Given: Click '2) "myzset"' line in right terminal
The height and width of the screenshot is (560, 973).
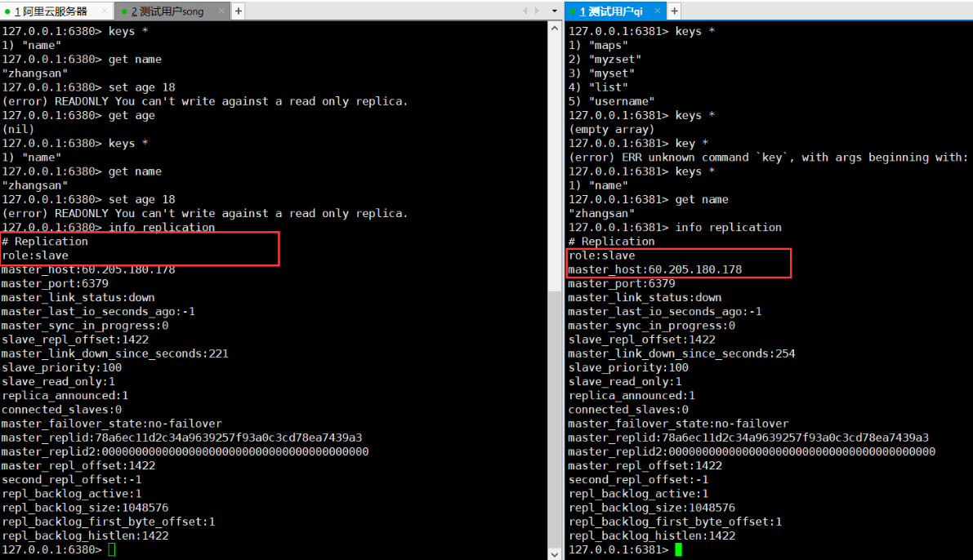Looking at the screenshot, I should [605, 60].
